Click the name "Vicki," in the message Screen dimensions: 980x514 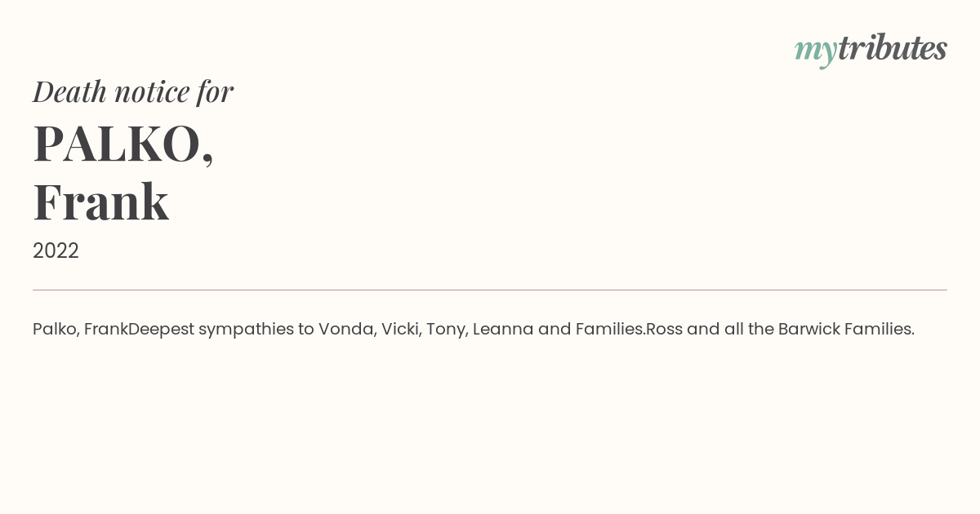click(402, 329)
